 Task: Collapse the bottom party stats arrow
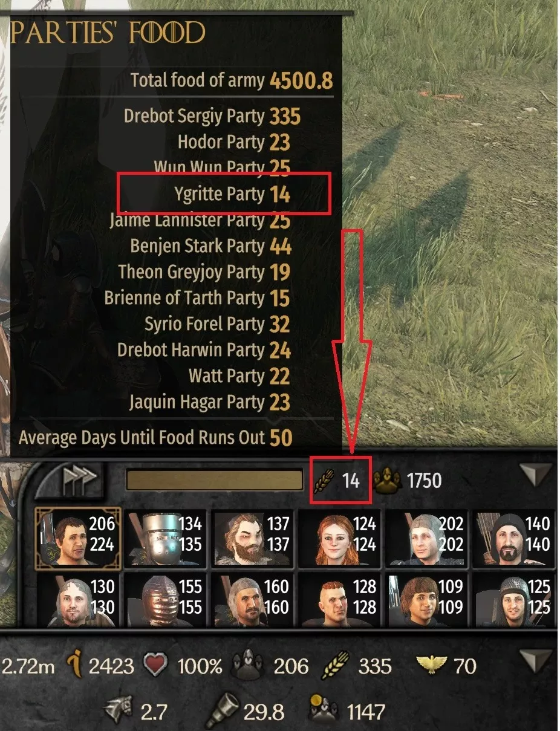(x=536, y=662)
